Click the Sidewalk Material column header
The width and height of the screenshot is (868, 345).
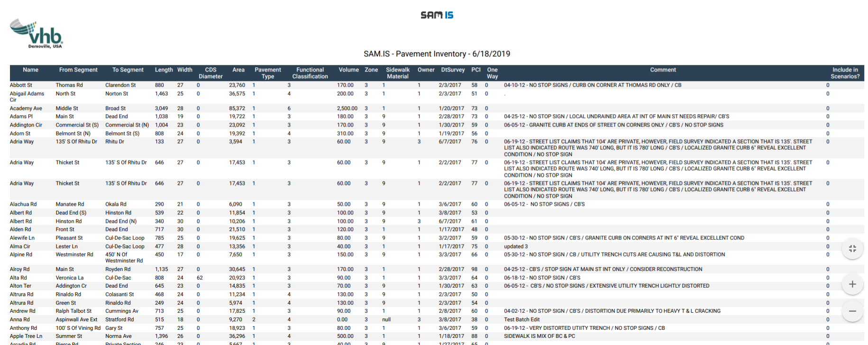398,73
